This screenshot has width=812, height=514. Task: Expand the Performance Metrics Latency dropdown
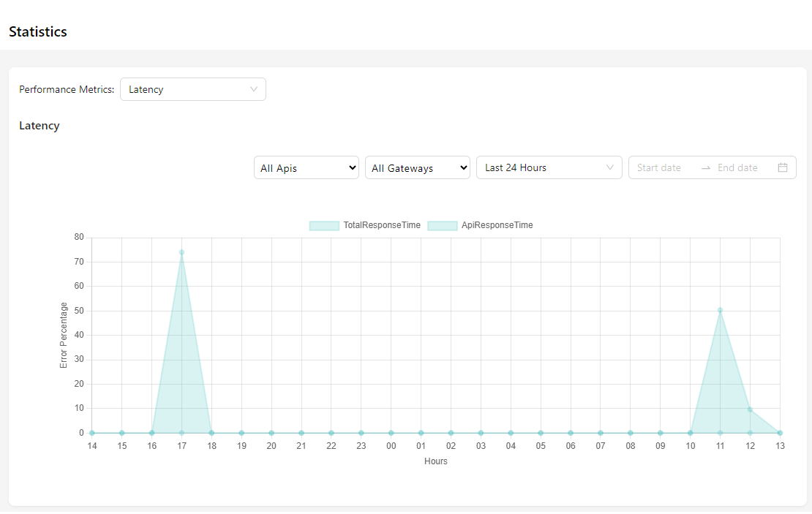[193, 89]
